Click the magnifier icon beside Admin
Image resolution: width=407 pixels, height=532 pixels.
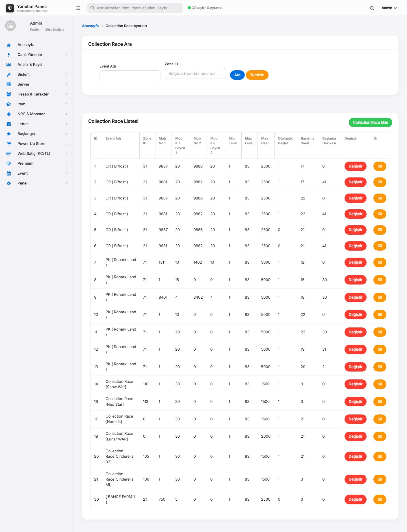[372, 8]
